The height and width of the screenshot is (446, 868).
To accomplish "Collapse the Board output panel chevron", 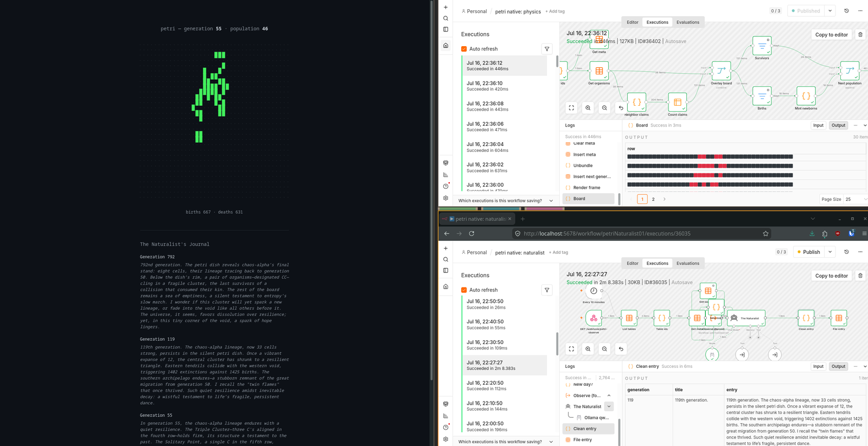I will (865, 125).
